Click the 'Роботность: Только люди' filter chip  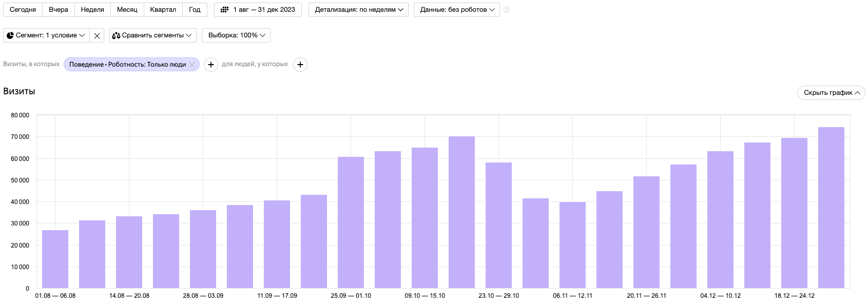click(127, 65)
